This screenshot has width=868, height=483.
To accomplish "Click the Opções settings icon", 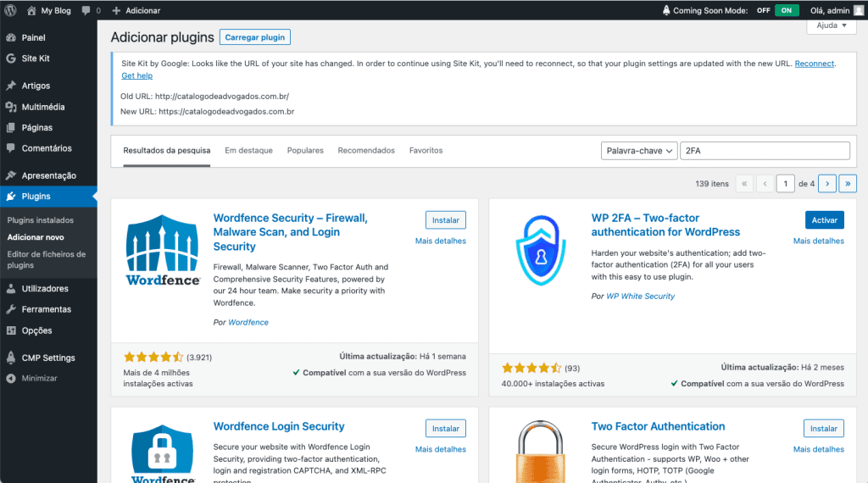I will tap(11, 330).
